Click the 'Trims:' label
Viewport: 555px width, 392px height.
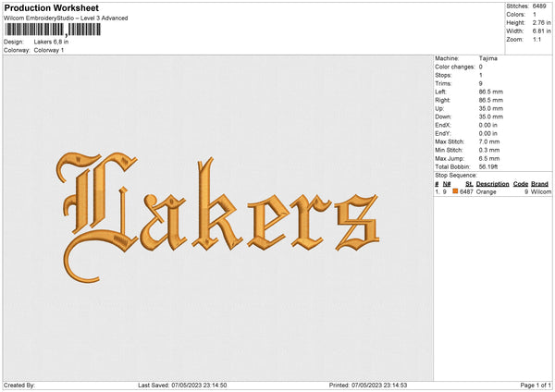point(443,83)
